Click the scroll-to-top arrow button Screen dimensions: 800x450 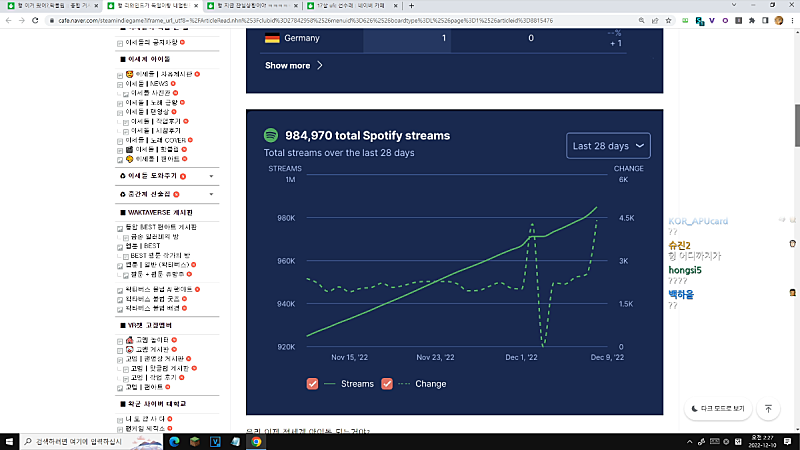point(768,409)
